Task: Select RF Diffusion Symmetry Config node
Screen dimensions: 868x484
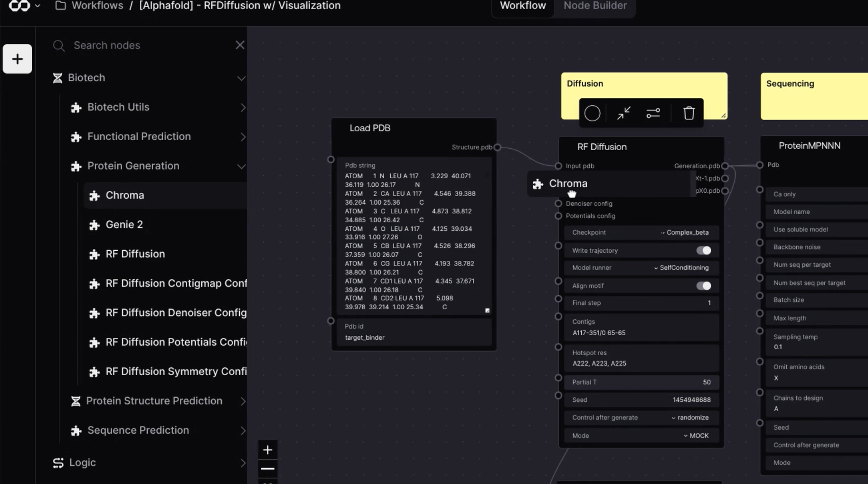Action: point(165,372)
